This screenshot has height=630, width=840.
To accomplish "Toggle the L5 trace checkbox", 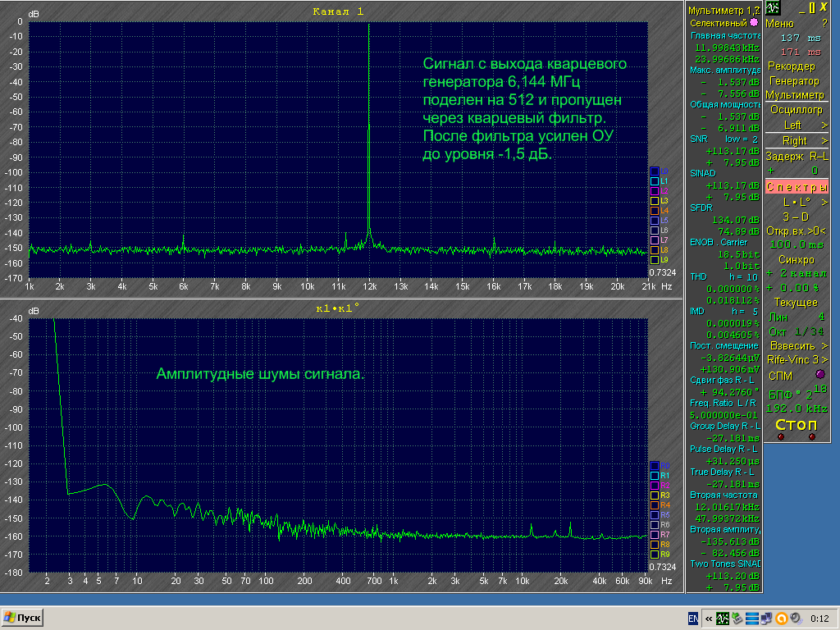I will [654, 221].
